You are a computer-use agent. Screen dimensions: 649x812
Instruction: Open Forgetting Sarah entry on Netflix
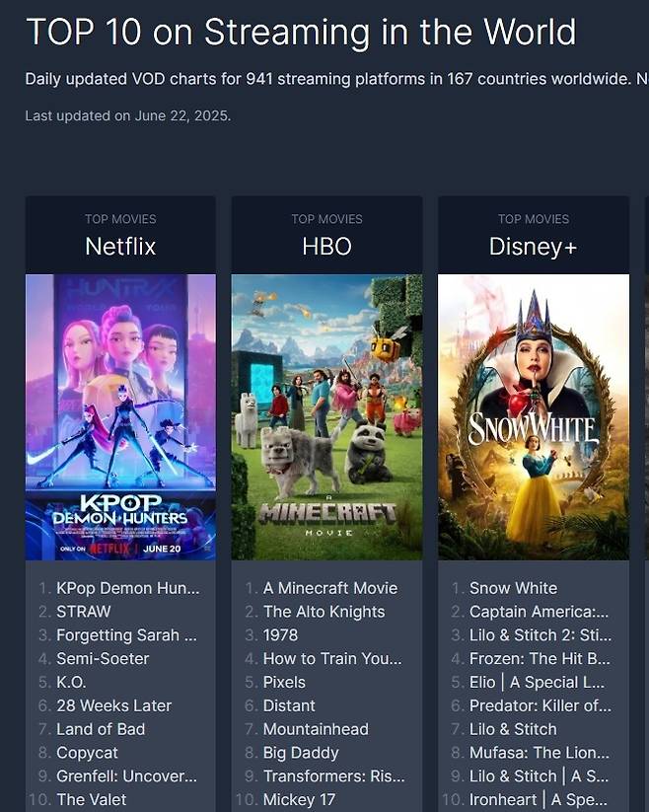127,634
